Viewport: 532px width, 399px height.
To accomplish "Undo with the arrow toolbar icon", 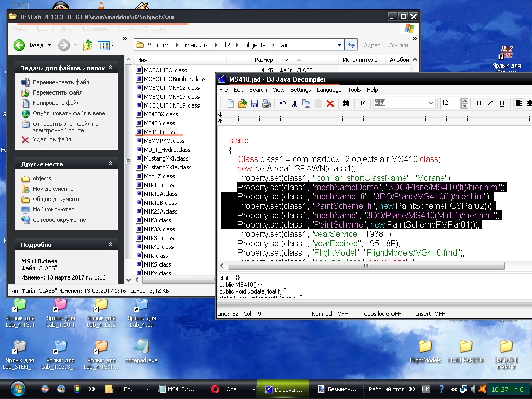I will [283, 103].
